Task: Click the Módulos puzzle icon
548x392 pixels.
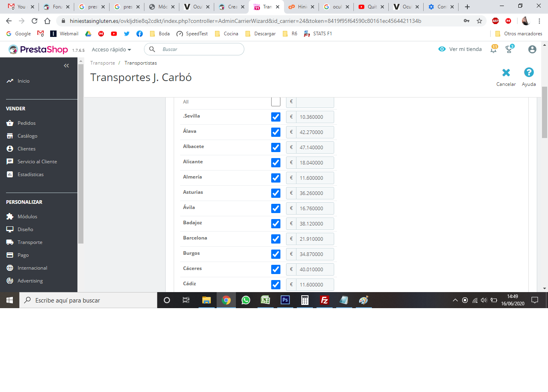Action: [10, 217]
